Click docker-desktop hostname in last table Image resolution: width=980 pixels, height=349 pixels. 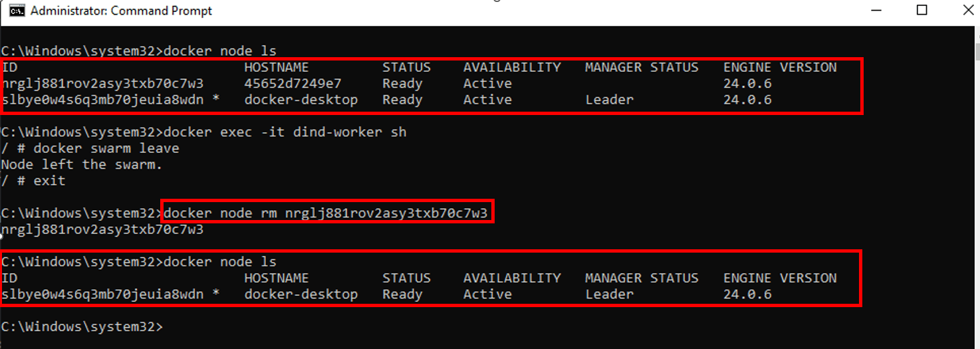(x=301, y=294)
